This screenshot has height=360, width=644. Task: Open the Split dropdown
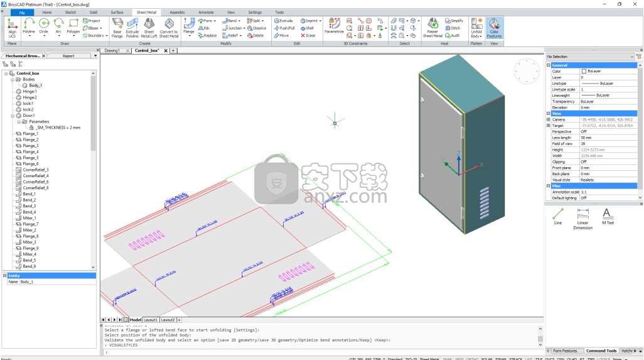[x=263, y=21]
